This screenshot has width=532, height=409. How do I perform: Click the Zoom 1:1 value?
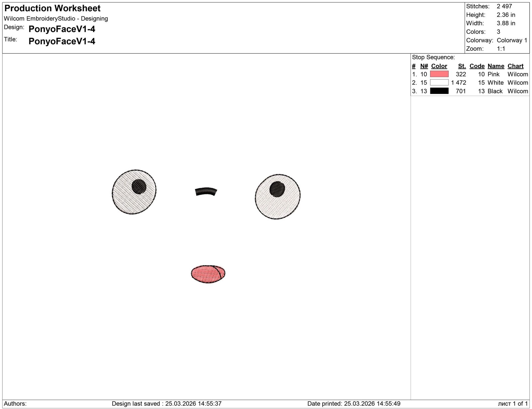[x=501, y=49]
